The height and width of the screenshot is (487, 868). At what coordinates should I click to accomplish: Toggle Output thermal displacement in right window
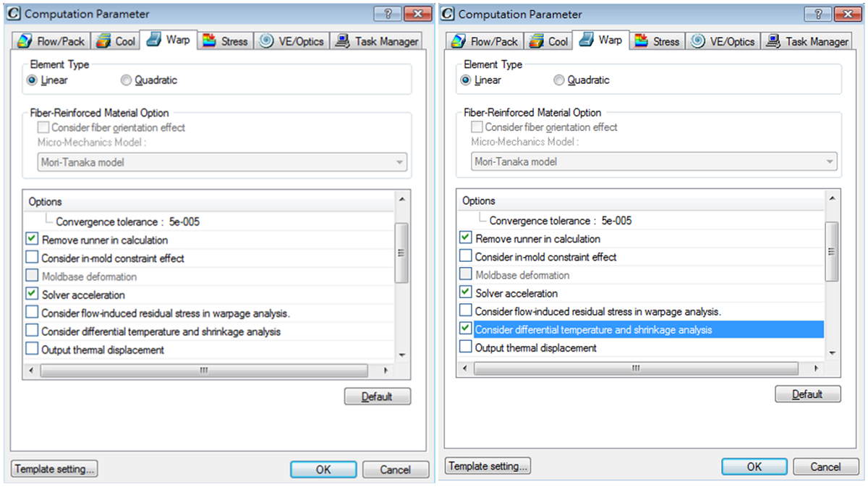(466, 347)
